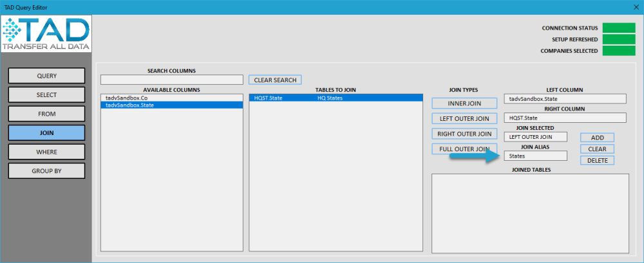Click the CLEAR join button
This screenshot has height=263, width=644.
tap(597, 149)
